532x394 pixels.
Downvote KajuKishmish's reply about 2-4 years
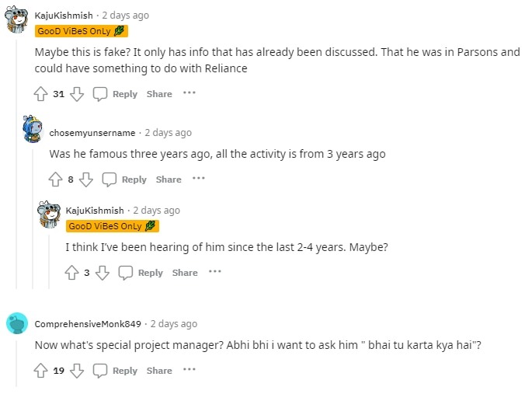pos(103,273)
